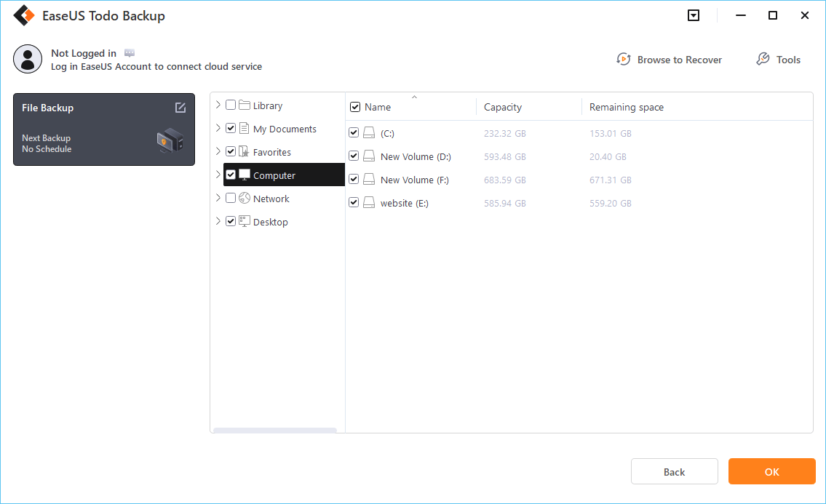Expand the Network tree node
826x504 pixels.
click(218, 198)
